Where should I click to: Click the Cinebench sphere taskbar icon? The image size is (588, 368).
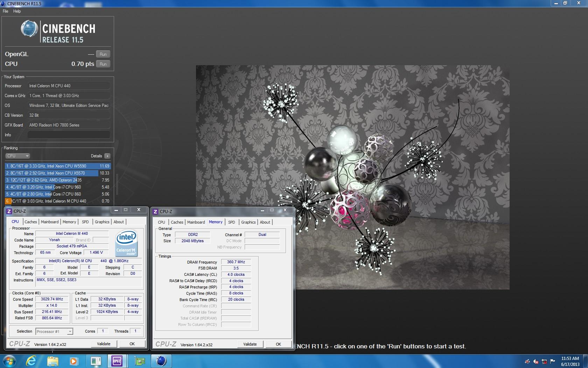click(161, 361)
